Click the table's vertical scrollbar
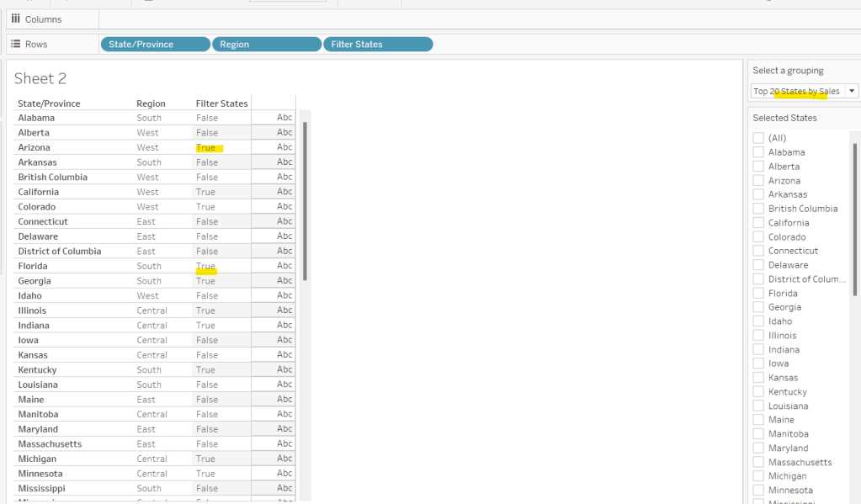This screenshot has height=504, width=861. click(305, 202)
